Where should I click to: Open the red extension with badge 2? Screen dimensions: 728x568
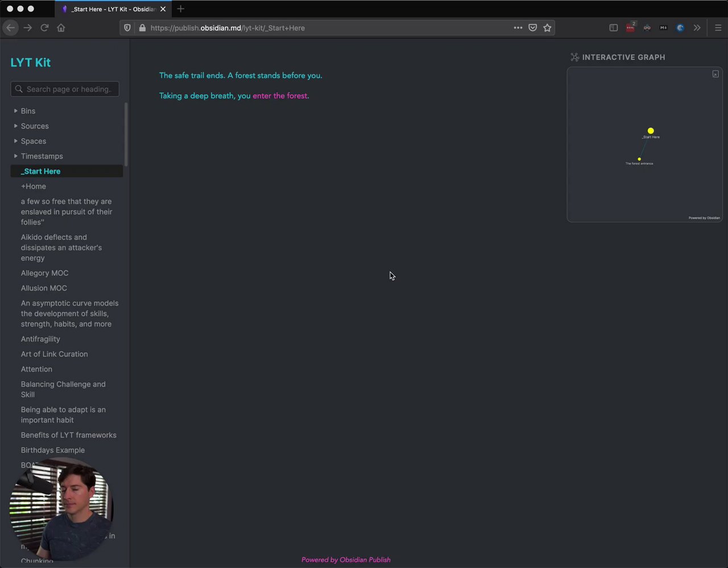click(630, 27)
